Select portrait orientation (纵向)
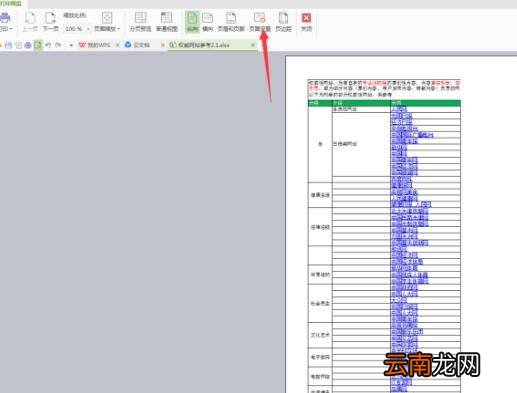517x393 pixels. tap(192, 22)
